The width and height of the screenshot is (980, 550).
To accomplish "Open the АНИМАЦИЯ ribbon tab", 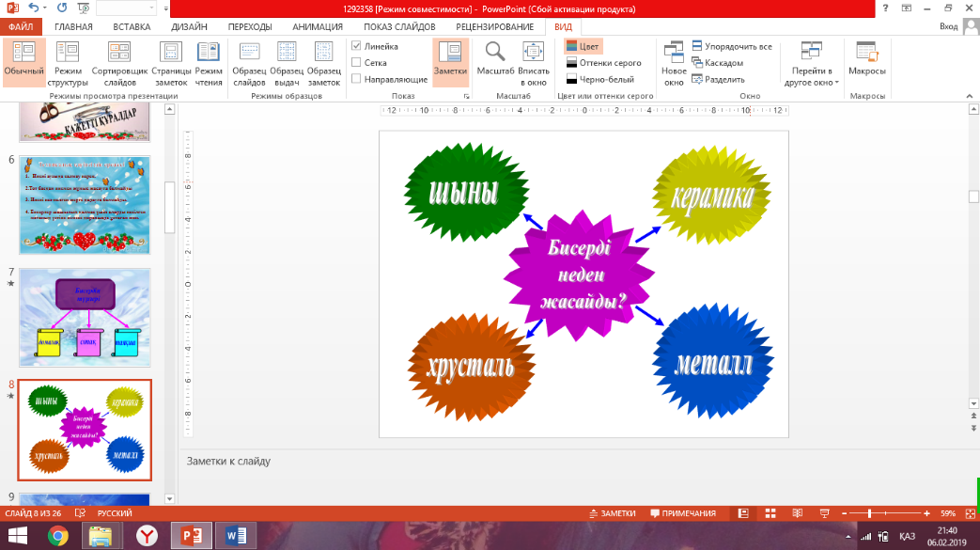I will click(x=318, y=27).
